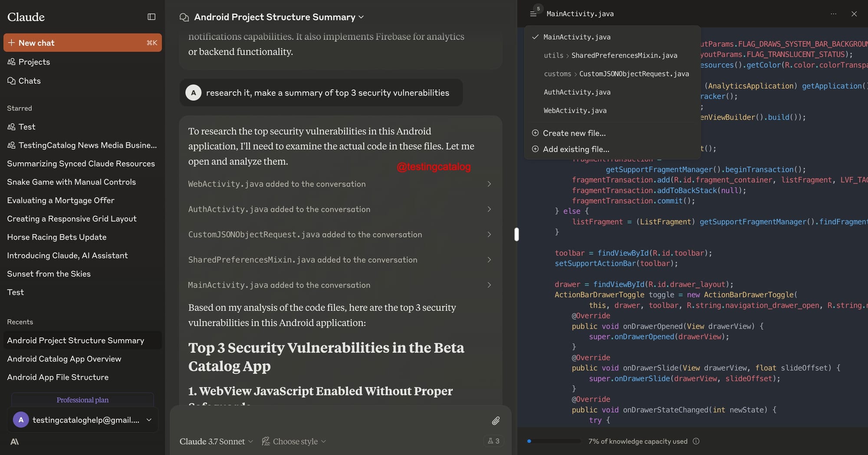Click the panel divider resize handle
This screenshot has width=868, height=455.
coord(516,234)
